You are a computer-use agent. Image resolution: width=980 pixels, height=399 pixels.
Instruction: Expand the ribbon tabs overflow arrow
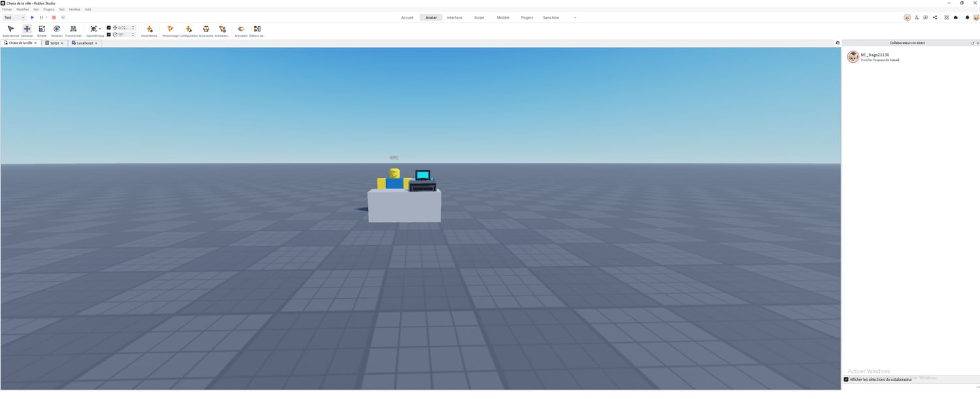point(575,18)
